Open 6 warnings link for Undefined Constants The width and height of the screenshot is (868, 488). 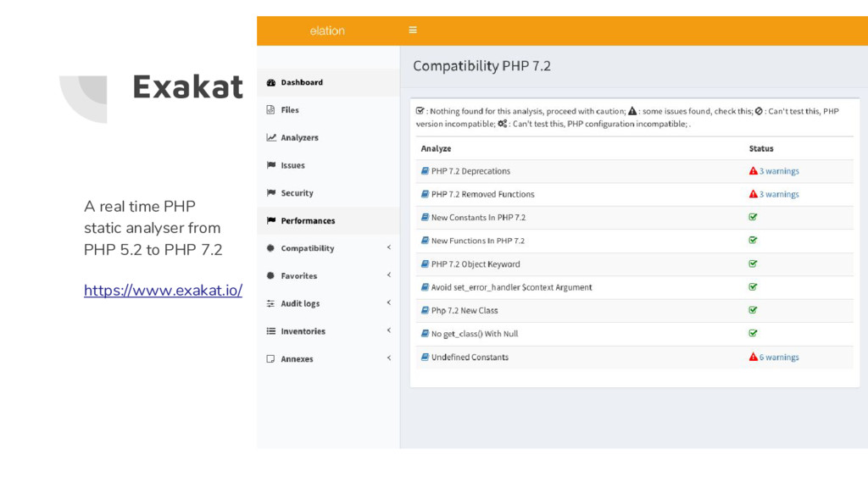pyautogui.click(x=779, y=357)
